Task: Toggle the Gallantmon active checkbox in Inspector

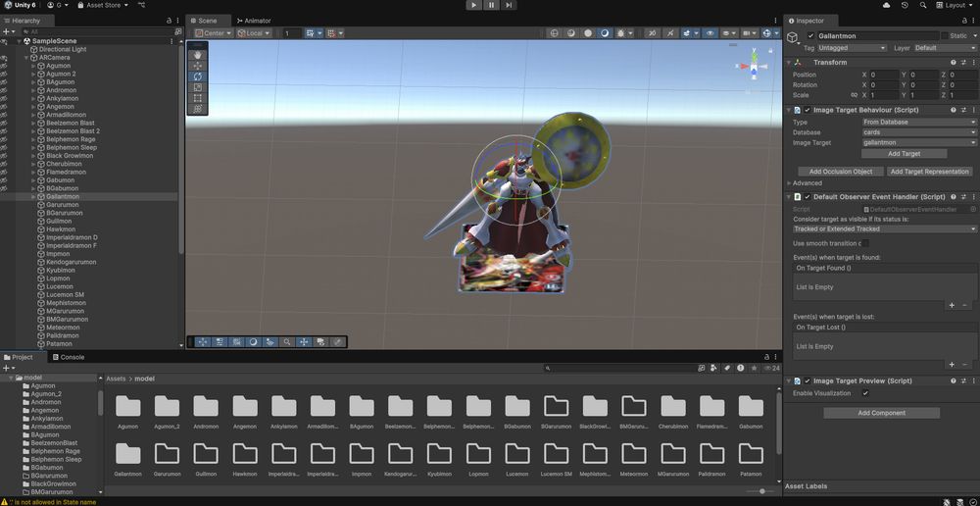Action: coord(809,36)
